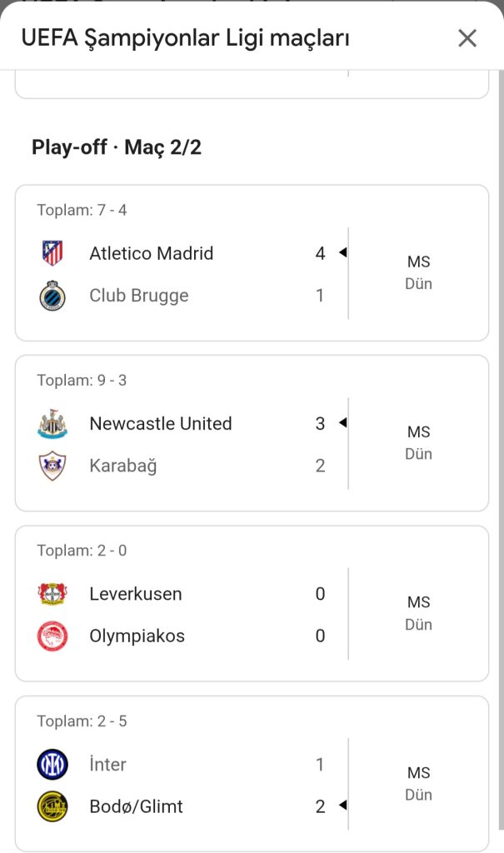The image size is (504, 853).
Task: Click the Atletico Madrid winner arrow indicator
Action: point(342,253)
